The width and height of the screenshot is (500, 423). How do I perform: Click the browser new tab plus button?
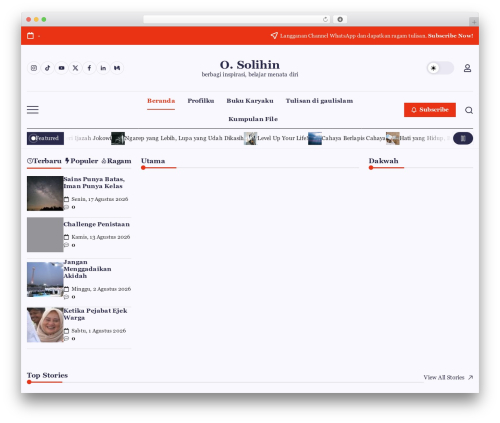coord(474,22)
